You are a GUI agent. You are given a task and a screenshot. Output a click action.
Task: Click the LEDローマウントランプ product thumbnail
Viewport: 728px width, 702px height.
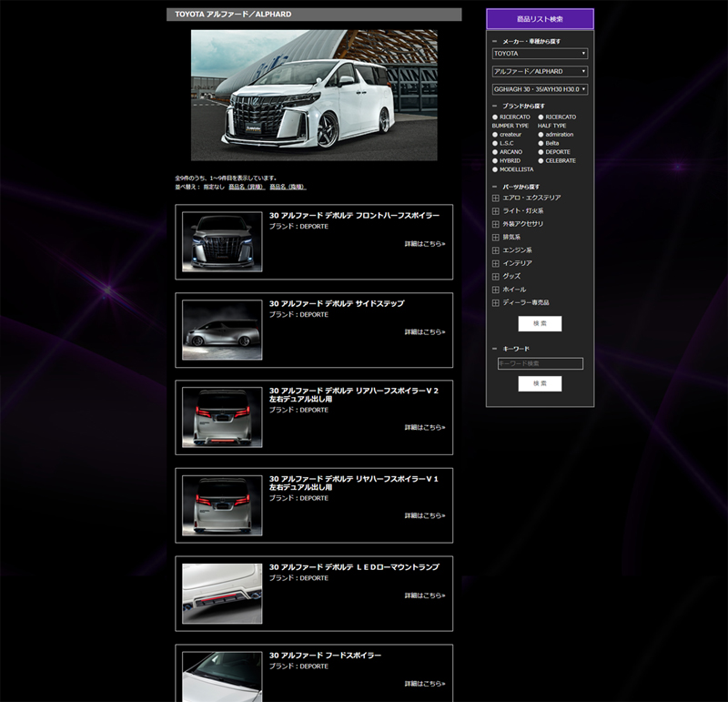pos(222,594)
